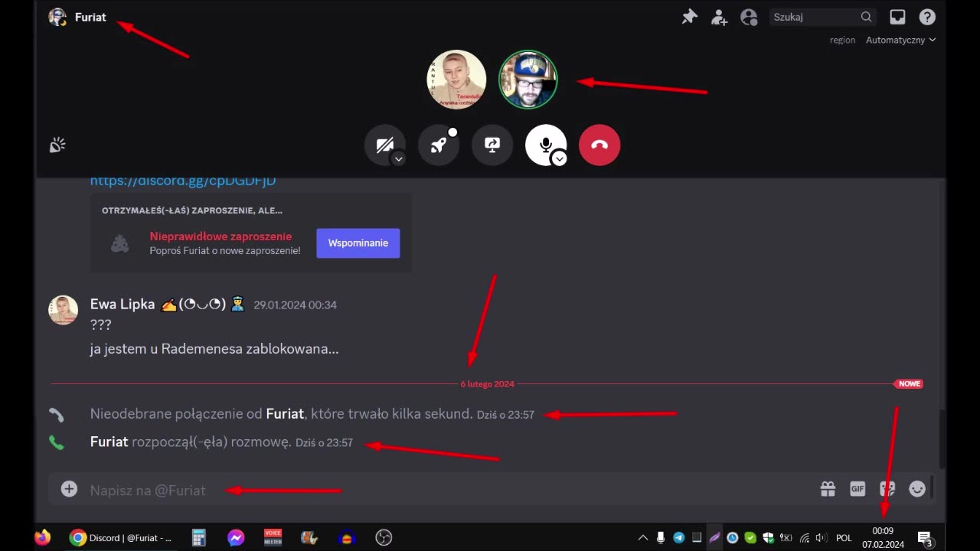Open microphone options arrow beside mic button

(x=560, y=158)
